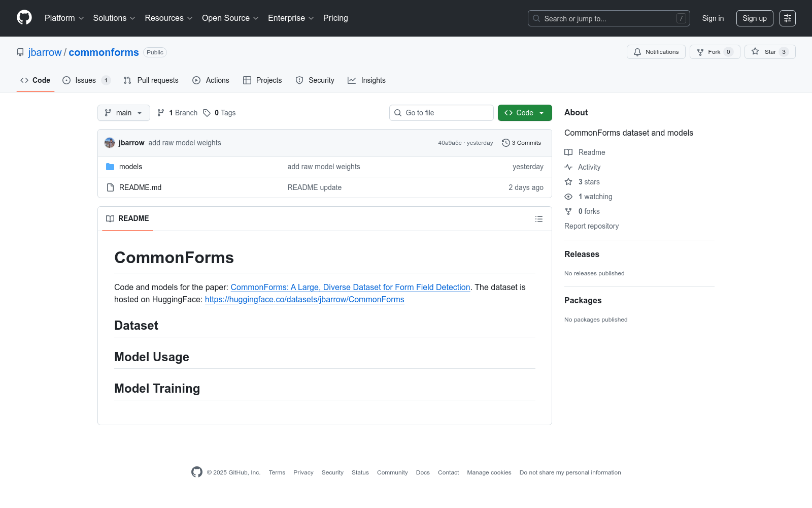Viewport: 812px width, 508px height.
Task: Fork the commonforms repository
Action: pos(715,52)
